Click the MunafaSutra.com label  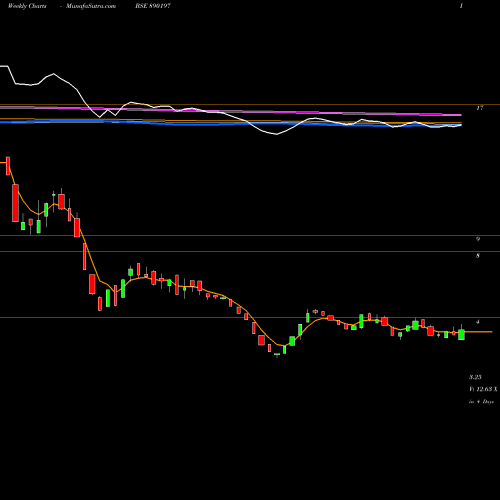91,6
